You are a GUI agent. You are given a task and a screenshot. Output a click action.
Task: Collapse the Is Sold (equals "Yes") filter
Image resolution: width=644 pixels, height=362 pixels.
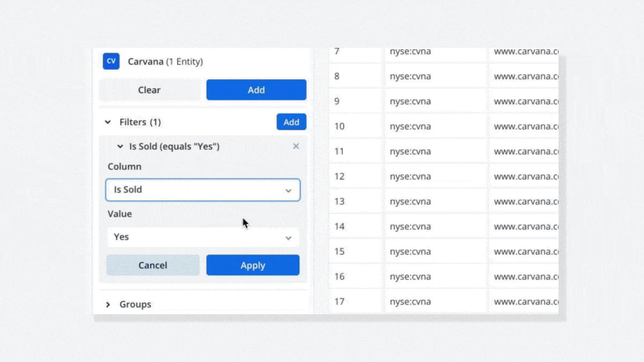pos(120,147)
